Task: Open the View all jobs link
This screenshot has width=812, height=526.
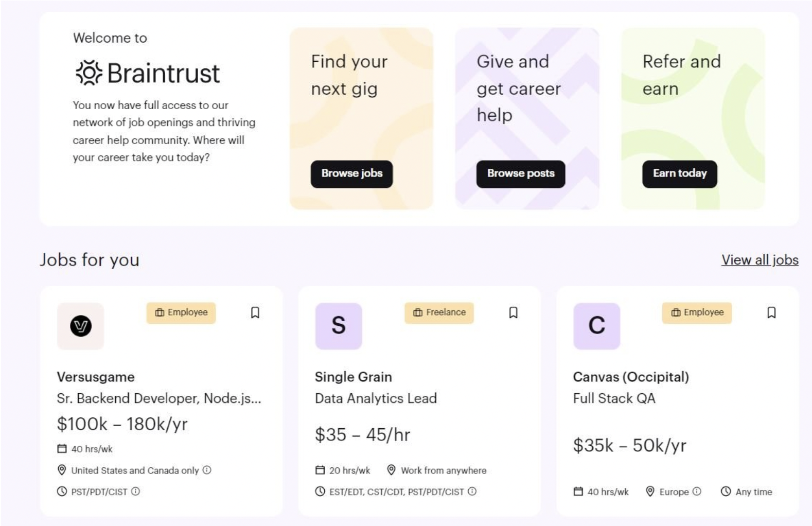Action: point(760,260)
